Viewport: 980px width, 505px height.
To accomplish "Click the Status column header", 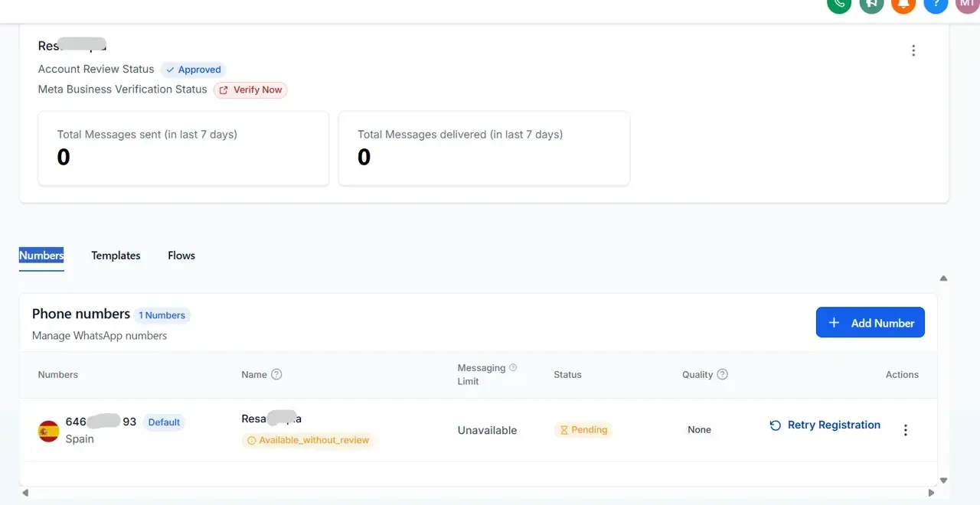I will [x=567, y=375].
